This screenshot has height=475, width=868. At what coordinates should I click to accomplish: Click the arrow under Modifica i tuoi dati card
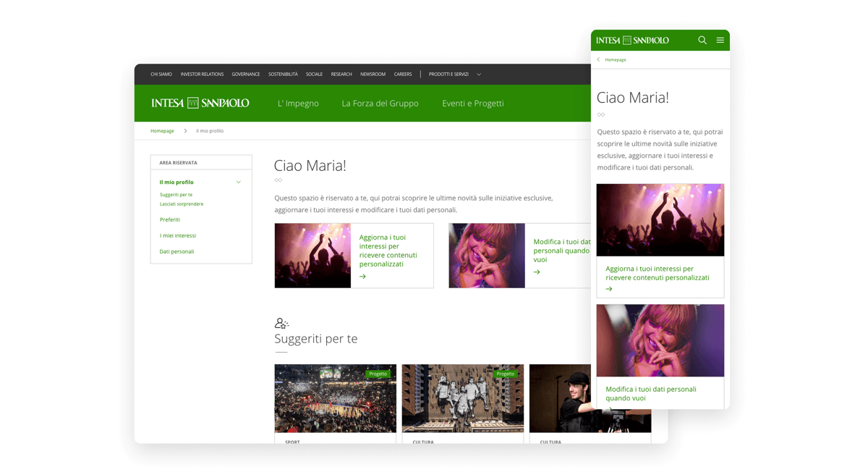(537, 272)
